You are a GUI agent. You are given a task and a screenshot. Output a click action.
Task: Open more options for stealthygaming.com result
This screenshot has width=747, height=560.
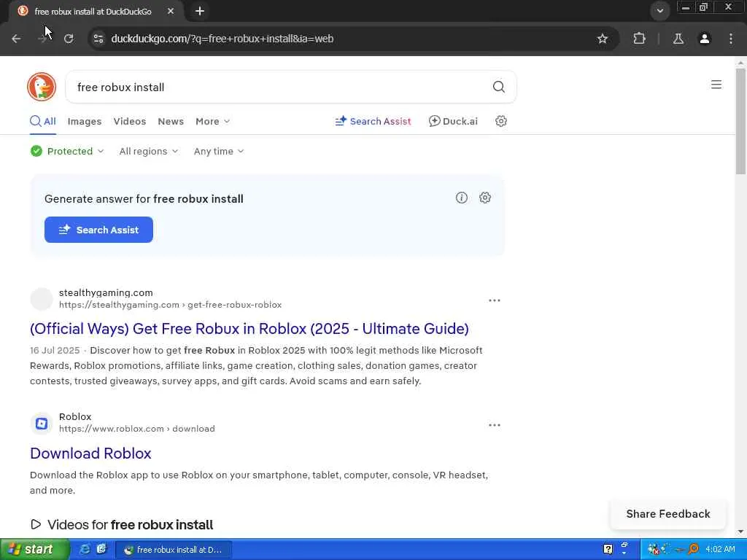click(495, 300)
